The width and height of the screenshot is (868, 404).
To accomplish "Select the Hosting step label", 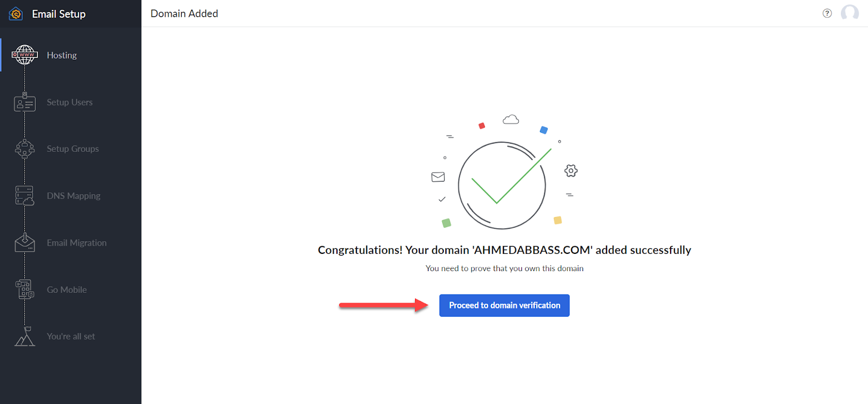I will coord(62,55).
